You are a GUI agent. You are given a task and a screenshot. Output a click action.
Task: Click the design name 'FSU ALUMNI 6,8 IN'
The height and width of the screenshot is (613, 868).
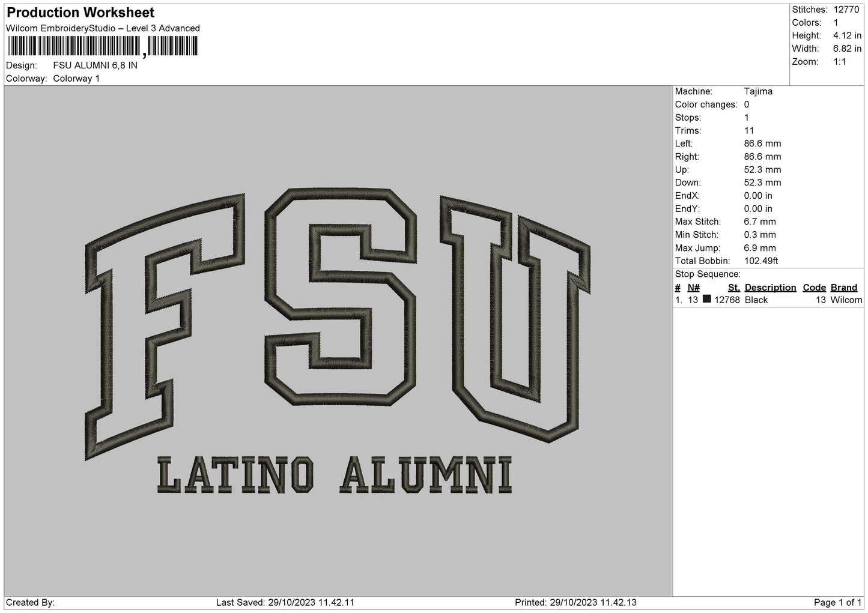click(95, 65)
